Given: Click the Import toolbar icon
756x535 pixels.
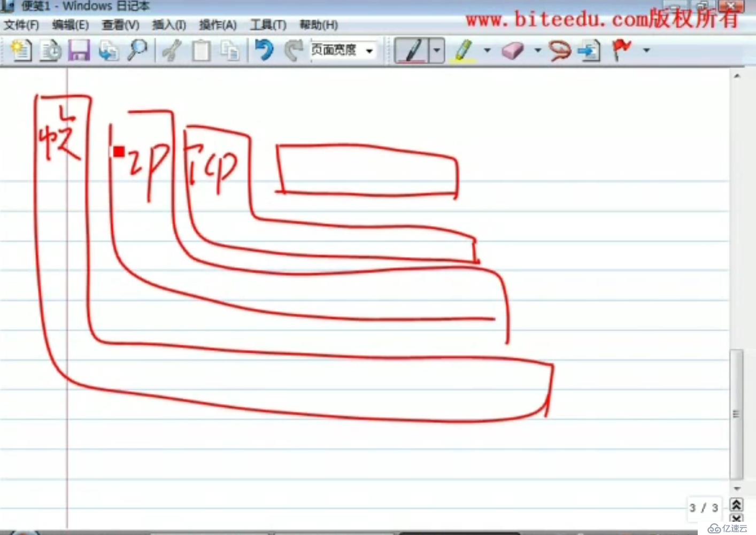Looking at the screenshot, I should 109,51.
